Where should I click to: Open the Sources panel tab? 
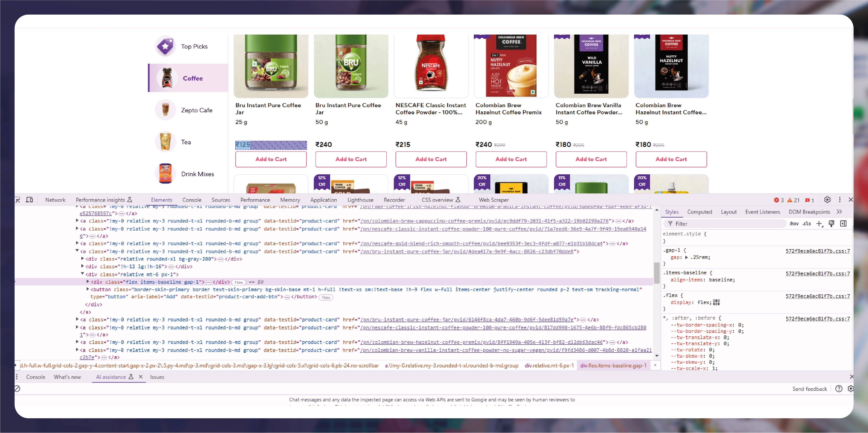click(x=221, y=200)
